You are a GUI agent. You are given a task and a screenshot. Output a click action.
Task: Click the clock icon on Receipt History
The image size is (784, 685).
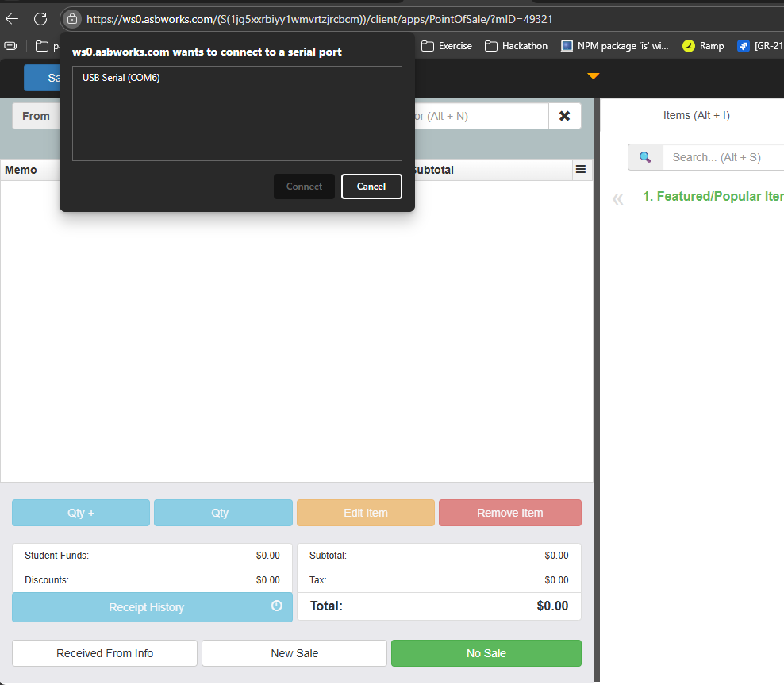click(276, 606)
